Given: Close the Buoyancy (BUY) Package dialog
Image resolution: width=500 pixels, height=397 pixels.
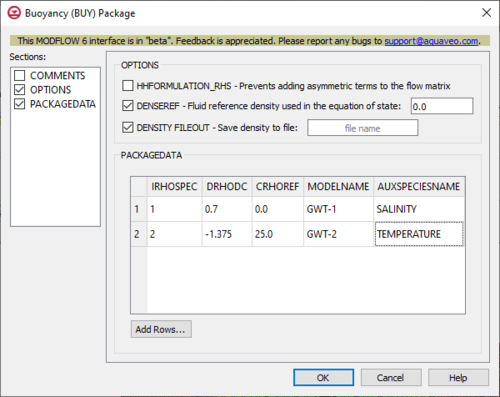Looking at the screenshot, I should coord(486,13).
